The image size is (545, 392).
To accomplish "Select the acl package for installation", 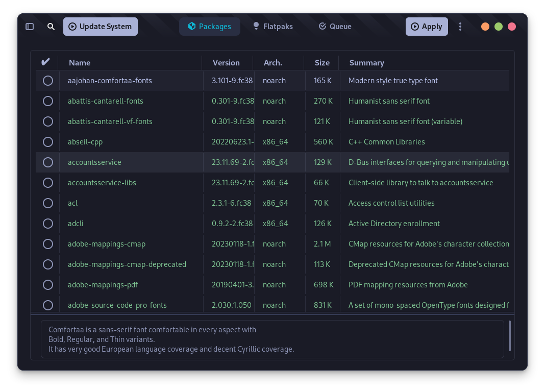I will [x=48, y=203].
